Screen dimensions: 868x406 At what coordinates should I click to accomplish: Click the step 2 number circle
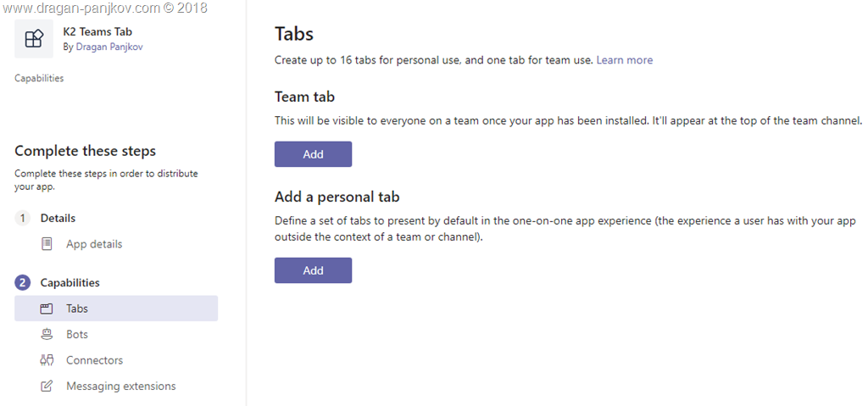click(23, 283)
